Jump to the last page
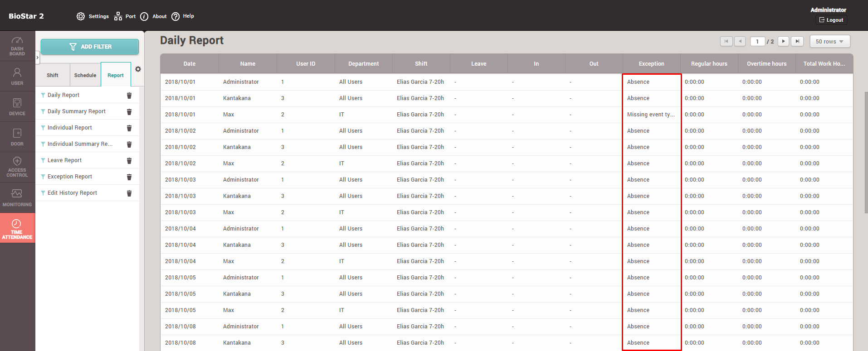This screenshot has height=351, width=868. pyautogui.click(x=797, y=42)
